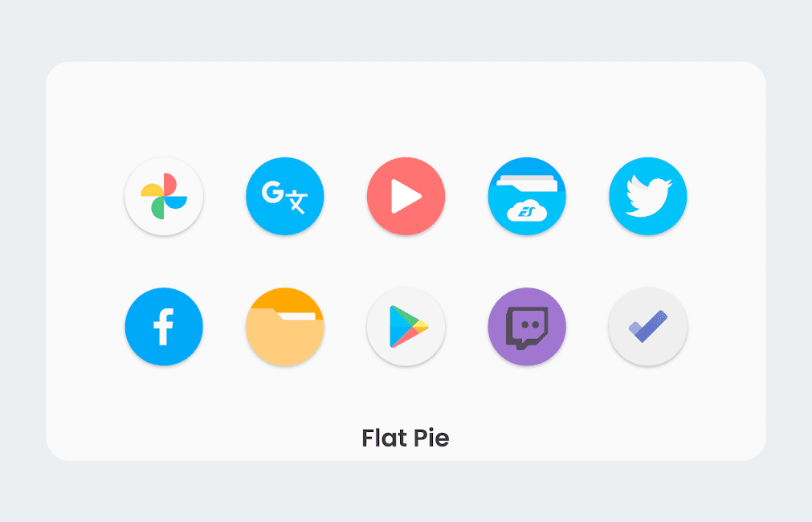Click the white cloud with ES logo
The width and height of the screenshot is (812, 522).
(527, 210)
